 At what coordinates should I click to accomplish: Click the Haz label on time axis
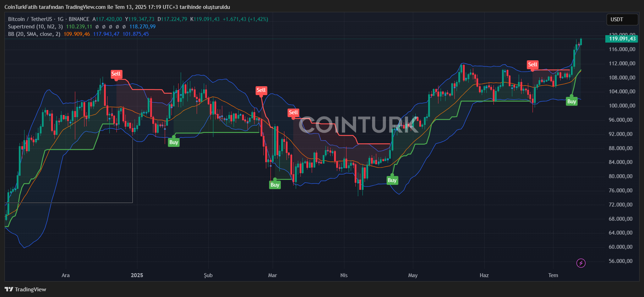coord(484,275)
